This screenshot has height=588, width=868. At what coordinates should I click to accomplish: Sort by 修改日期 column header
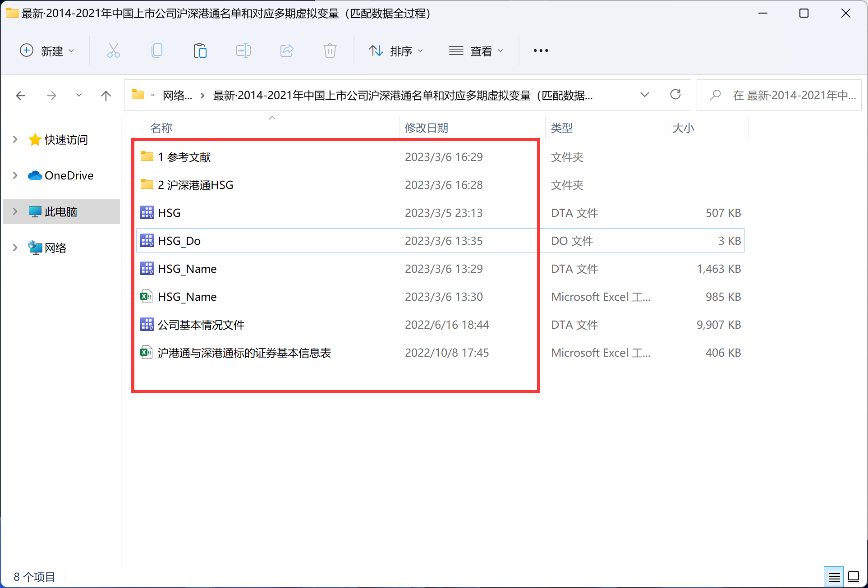pyautogui.click(x=426, y=128)
